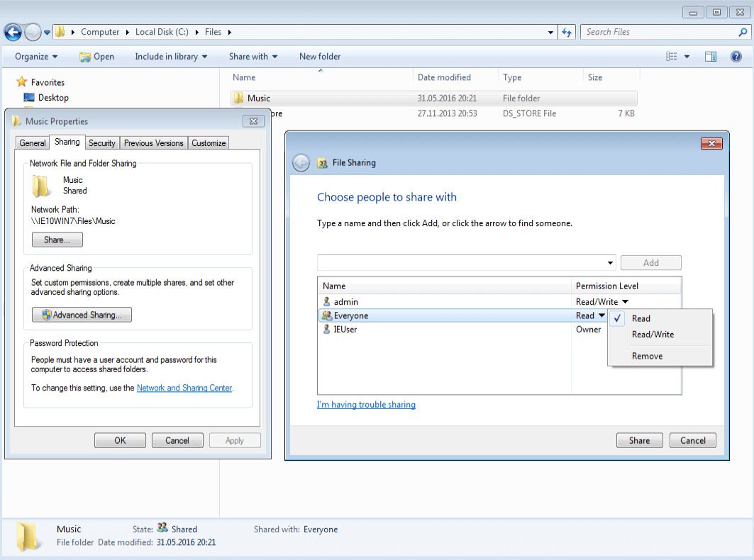Expand the name combo box arrow

point(609,262)
